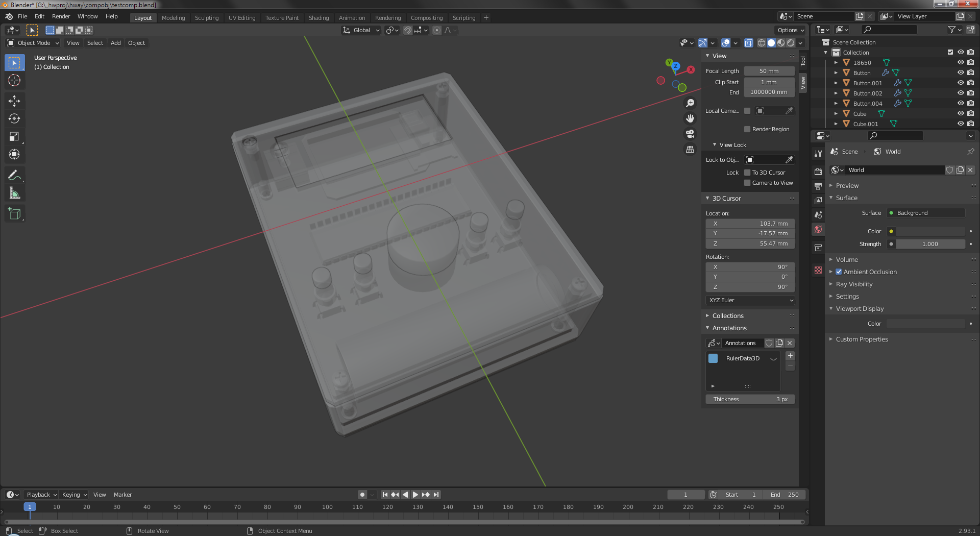
Task: Select the Move tool in the toolbar
Action: click(14, 101)
